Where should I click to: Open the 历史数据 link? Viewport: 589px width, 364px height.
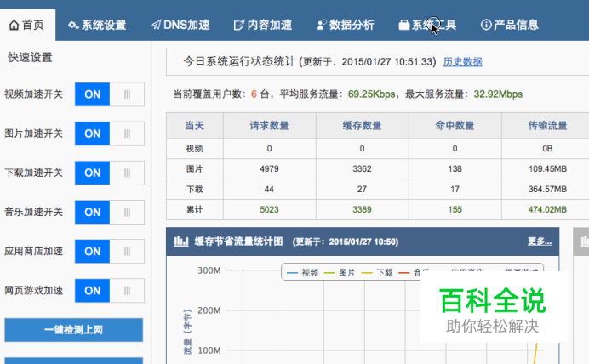(x=462, y=61)
